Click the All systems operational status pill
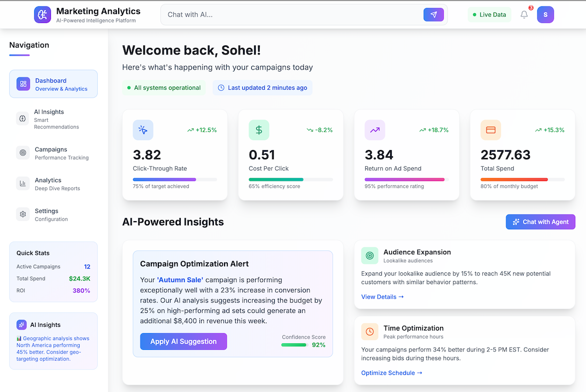Screen dimensions: 586x392 click(164, 87)
